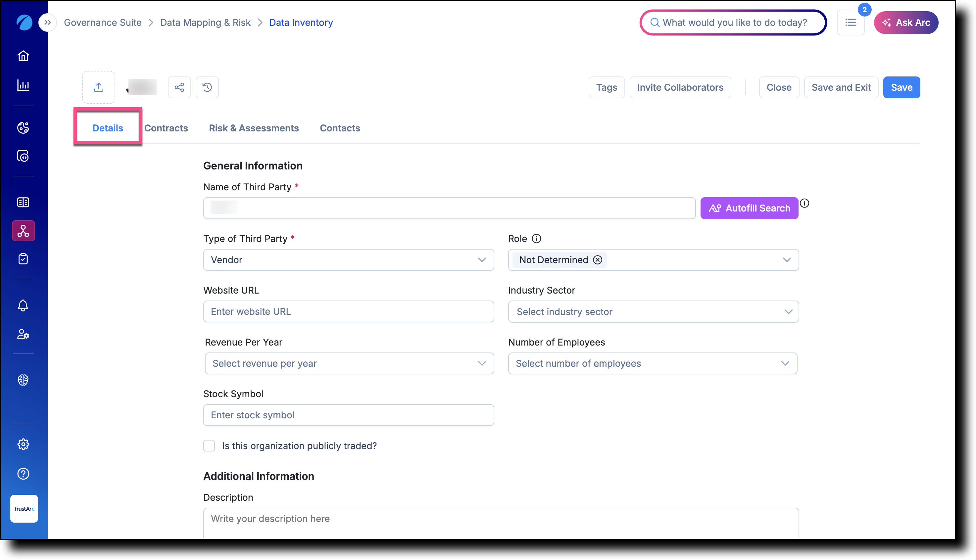Click the blue Save button
The image size is (976, 560).
[902, 87]
